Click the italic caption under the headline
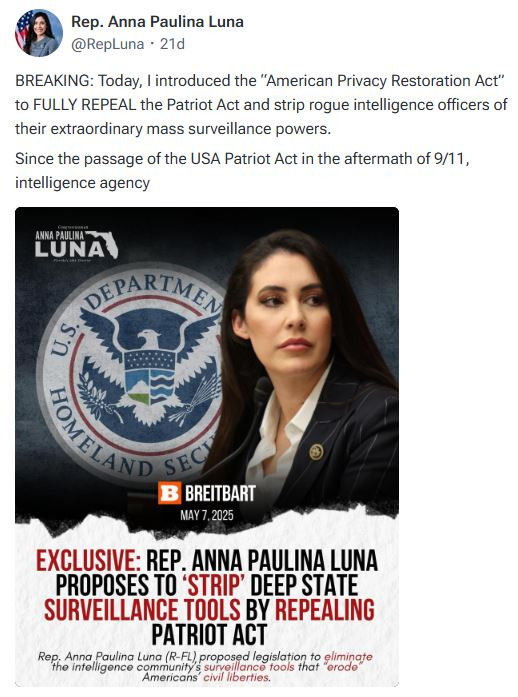This screenshot has height=697, width=518. (205, 667)
